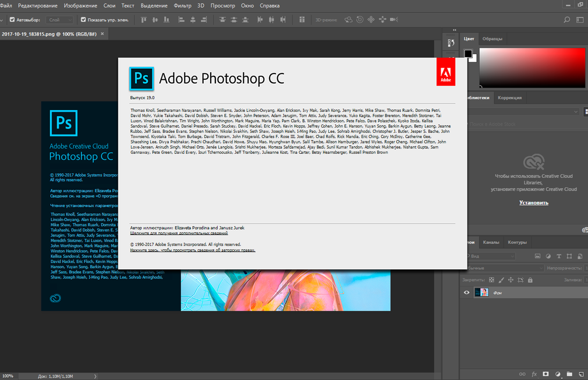Screen dimensions: 588x380
Task: Click the background color swatch
Action: pos(474,59)
